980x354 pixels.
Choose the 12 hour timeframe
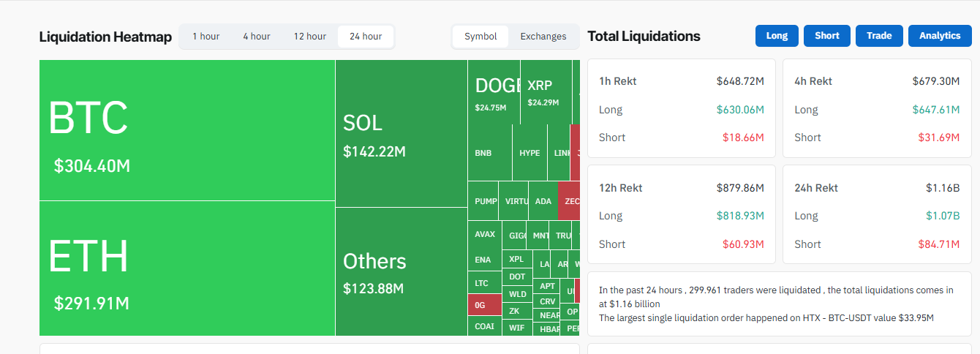click(310, 37)
